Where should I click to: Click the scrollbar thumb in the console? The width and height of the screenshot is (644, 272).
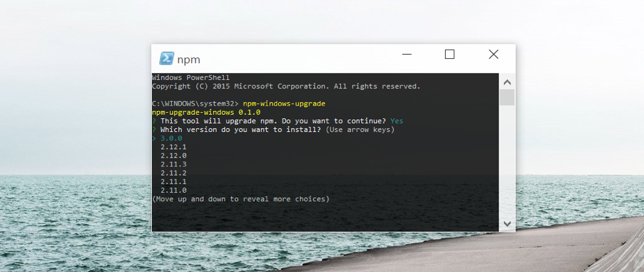click(507, 98)
